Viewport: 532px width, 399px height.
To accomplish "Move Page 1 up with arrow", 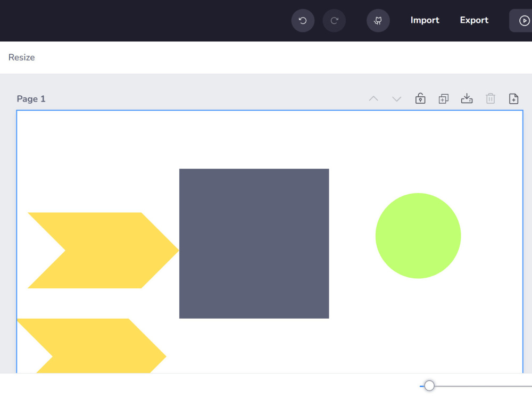I will [373, 99].
